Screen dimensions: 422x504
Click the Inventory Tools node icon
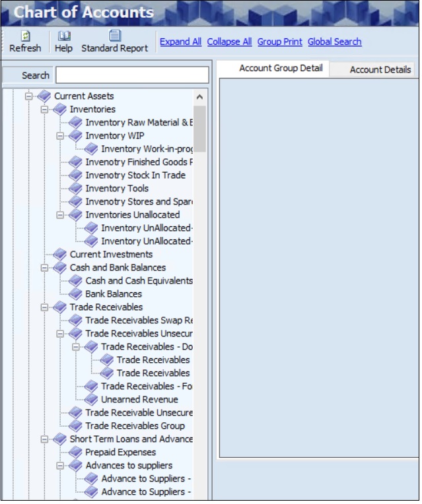[x=76, y=189]
